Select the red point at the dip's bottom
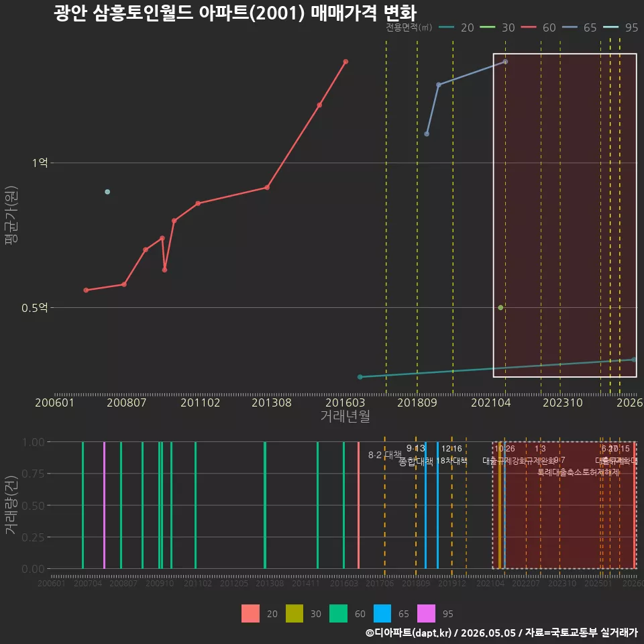Image resolution: width=644 pixels, height=644 pixels. pyautogui.click(x=165, y=270)
